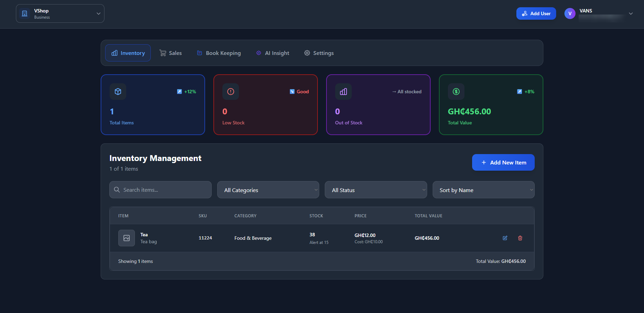The height and width of the screenshot is (313, 644).
Task: Expand the VANS user account menu chevron
Action: (631, 13)
